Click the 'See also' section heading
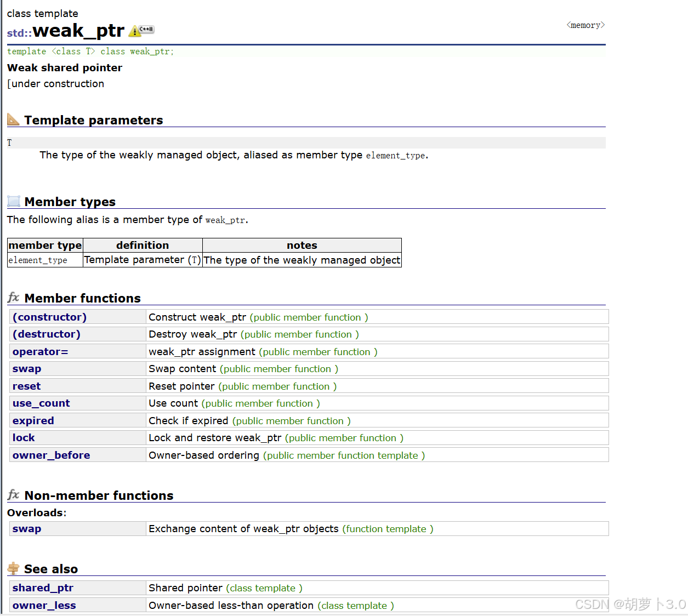 51,569
